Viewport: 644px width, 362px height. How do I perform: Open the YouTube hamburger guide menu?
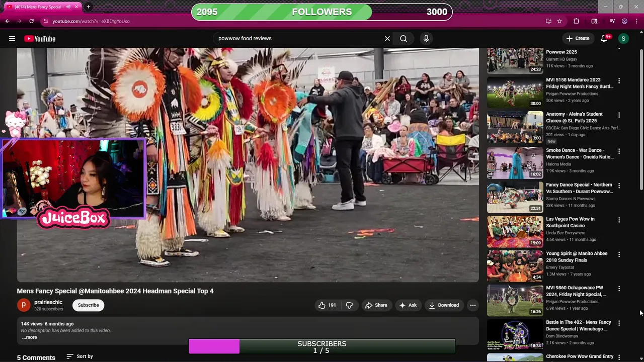[x=12, y=39]
